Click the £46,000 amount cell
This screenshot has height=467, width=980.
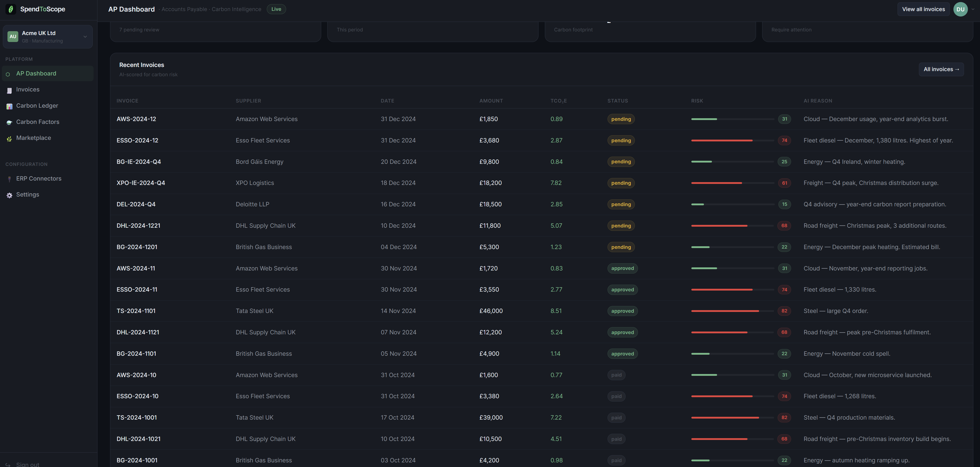[x=491, y=311]
